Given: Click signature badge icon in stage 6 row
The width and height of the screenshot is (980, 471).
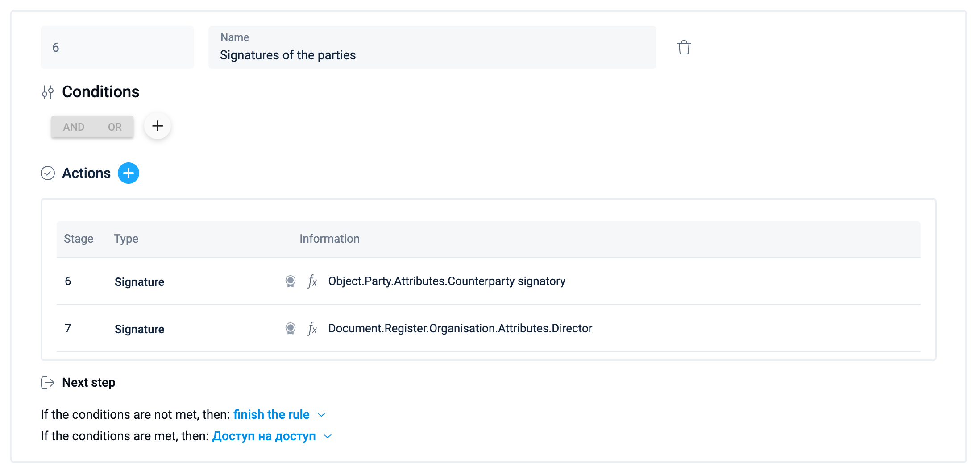Looking at the screenshot, I should pos(291,281).
